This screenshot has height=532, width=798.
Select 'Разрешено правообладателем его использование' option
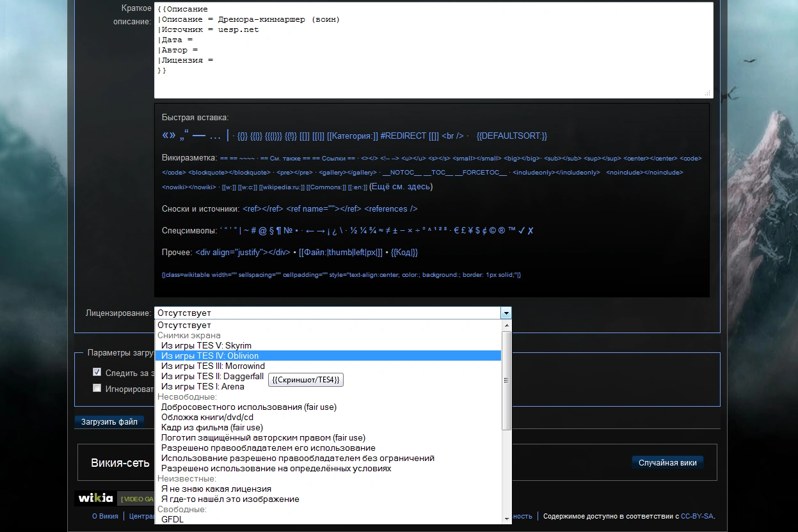[x=329, y=448]
